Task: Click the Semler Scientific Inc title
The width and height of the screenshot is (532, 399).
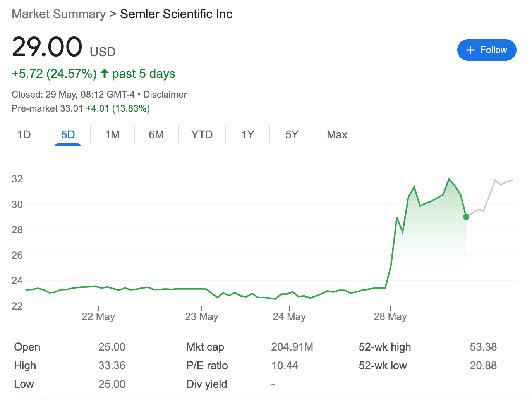Action: (x=176, y=14)
